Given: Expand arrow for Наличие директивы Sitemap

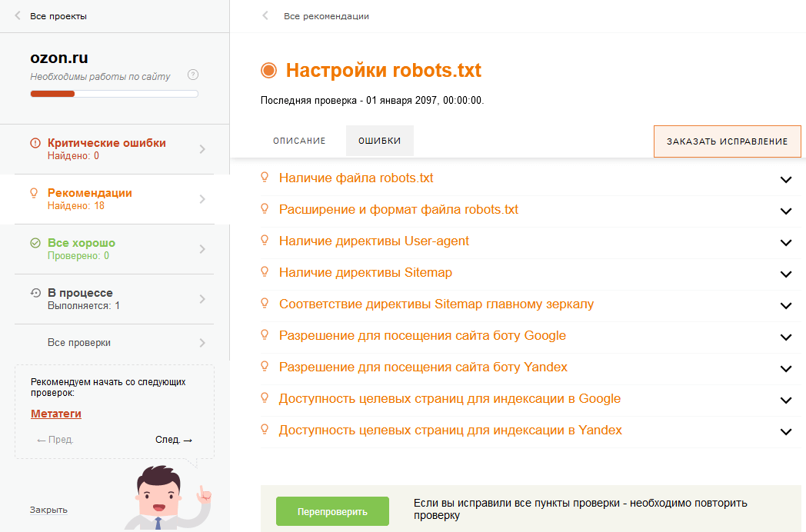Looking at the screenshot, I should (785, 274).
